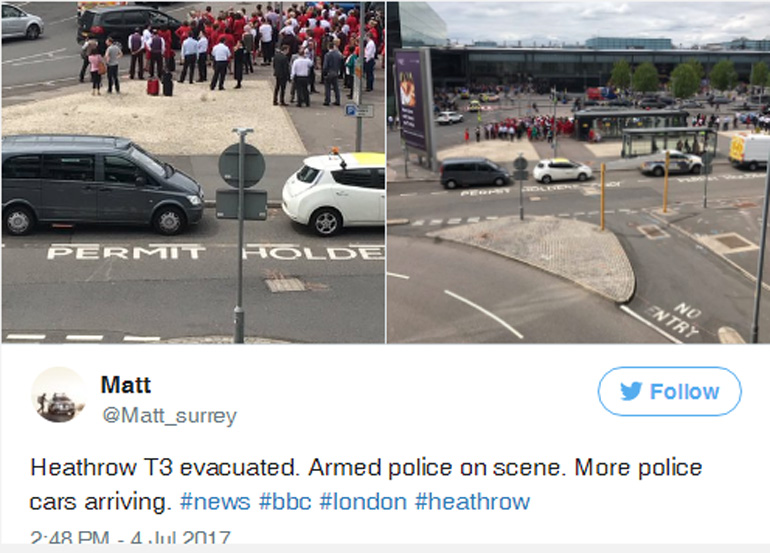Click the display name Matt
770x553 pixels.
tap(126, 385)
